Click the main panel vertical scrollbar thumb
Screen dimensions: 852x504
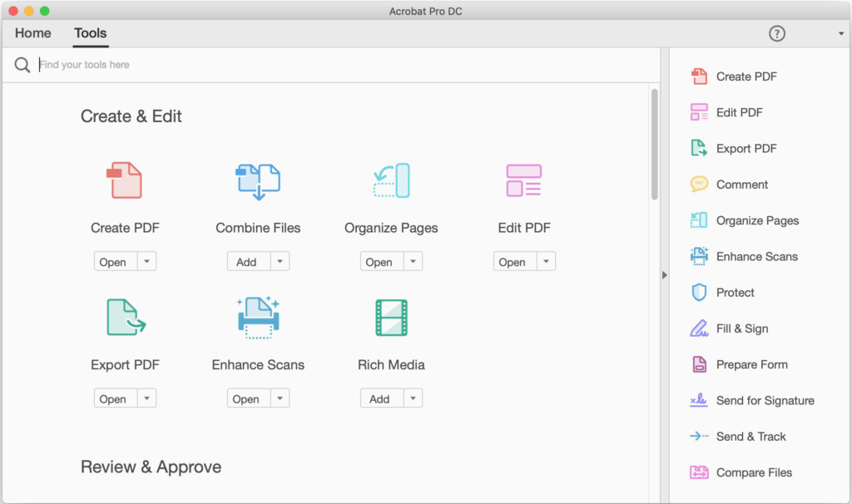(x=654, y=145)
